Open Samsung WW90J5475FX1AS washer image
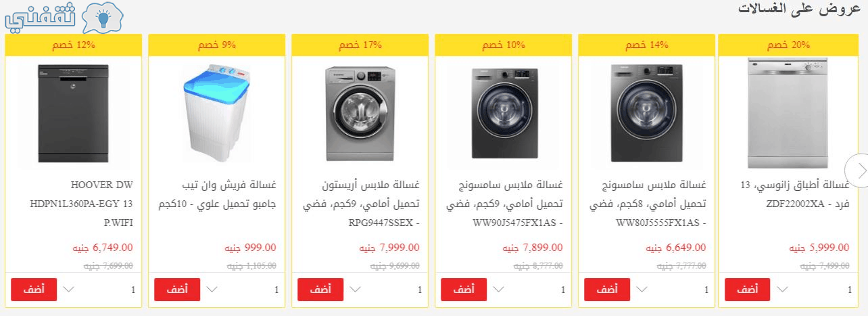Image resolution: width=868 pixels, height=316 pixels. coord(504,113)
